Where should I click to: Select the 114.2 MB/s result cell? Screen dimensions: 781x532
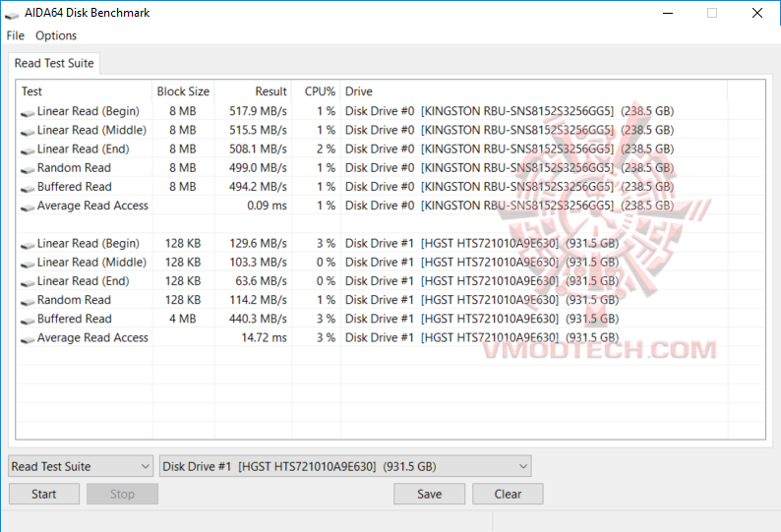pos(258,300)
